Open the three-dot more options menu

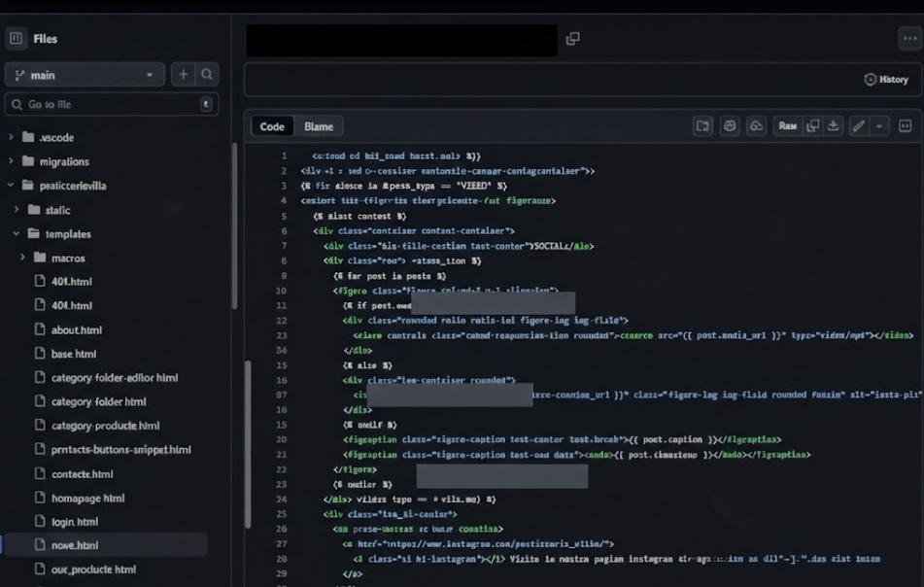[908, 39]
